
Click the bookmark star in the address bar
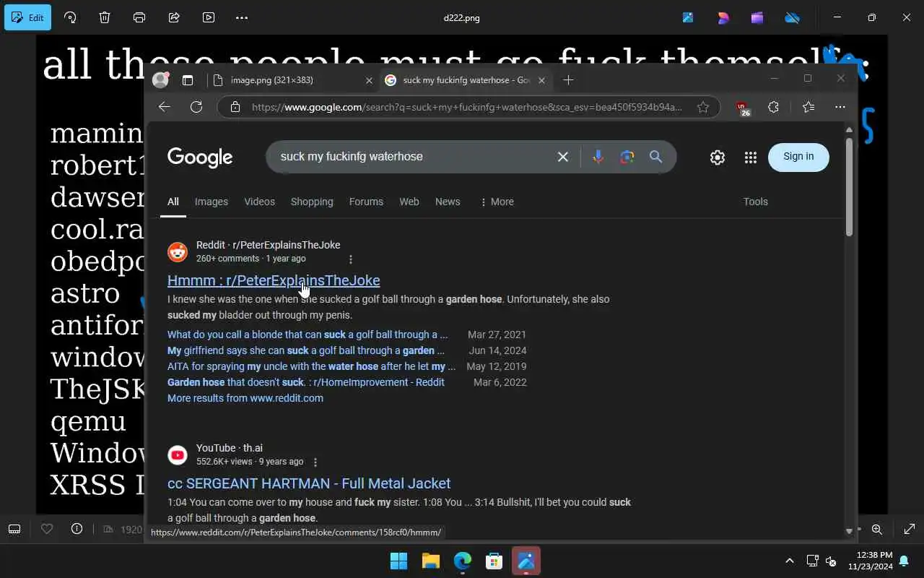(702, 107)
